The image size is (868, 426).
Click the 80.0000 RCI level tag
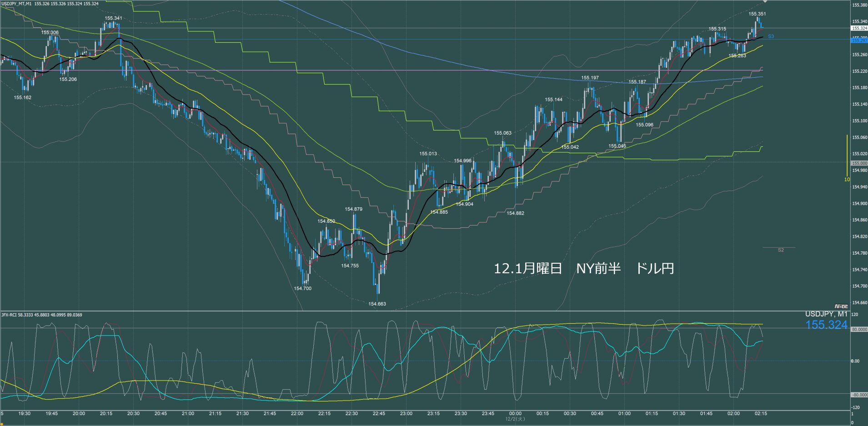859,329
